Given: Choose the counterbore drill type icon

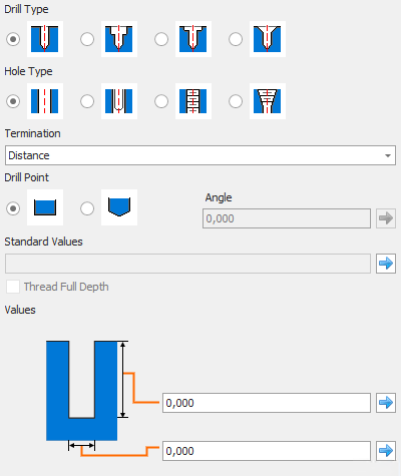Looking at the screenshot, I should coord(119,39).
